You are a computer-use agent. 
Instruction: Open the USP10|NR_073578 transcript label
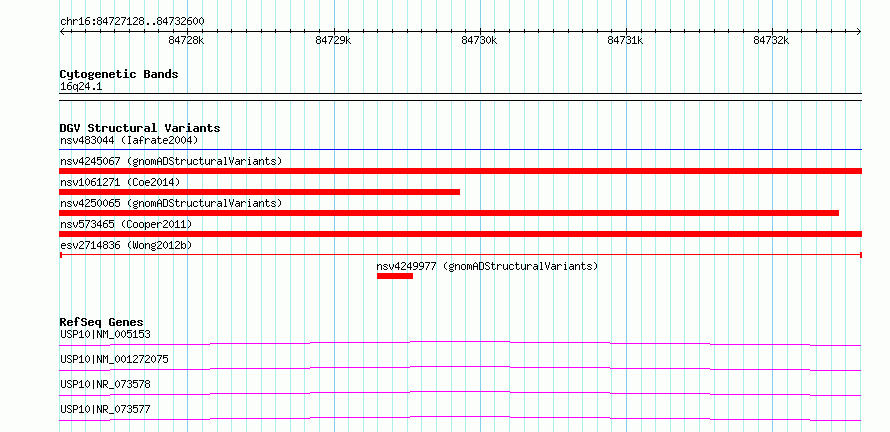click(105, 384)
